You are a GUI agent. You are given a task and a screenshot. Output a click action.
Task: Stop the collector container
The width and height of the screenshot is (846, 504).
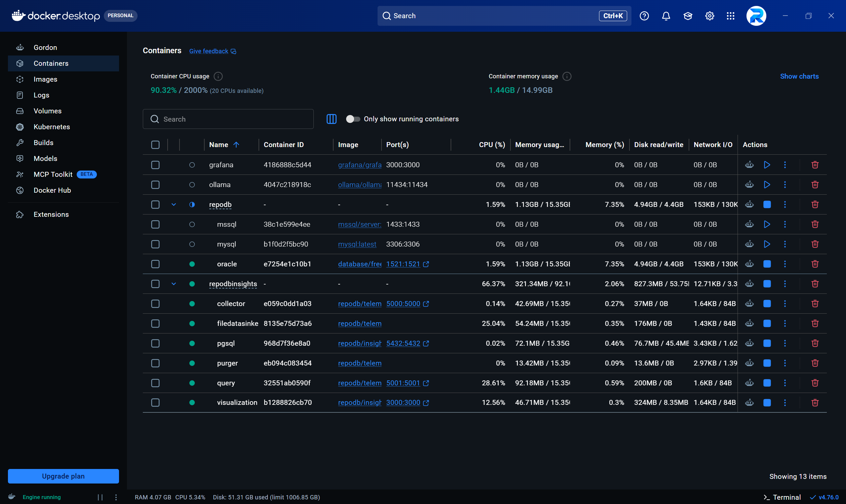(767, 304)
